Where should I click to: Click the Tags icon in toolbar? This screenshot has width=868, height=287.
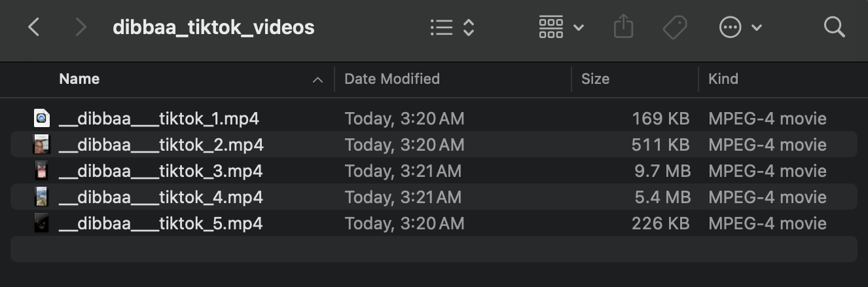(x=674, y=28)
